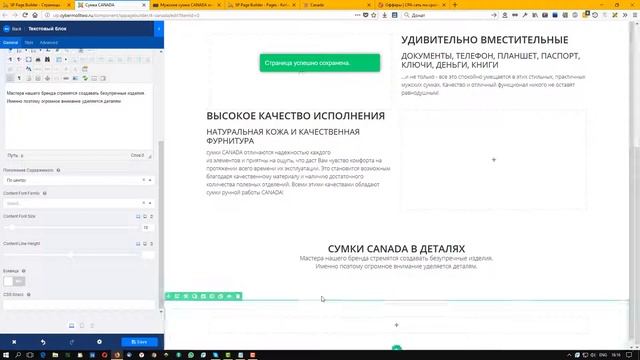Viewport: 640px width, 360px height.
Task: Click the blue Save button
Action: pyautogui.click(x=139, y=342)
